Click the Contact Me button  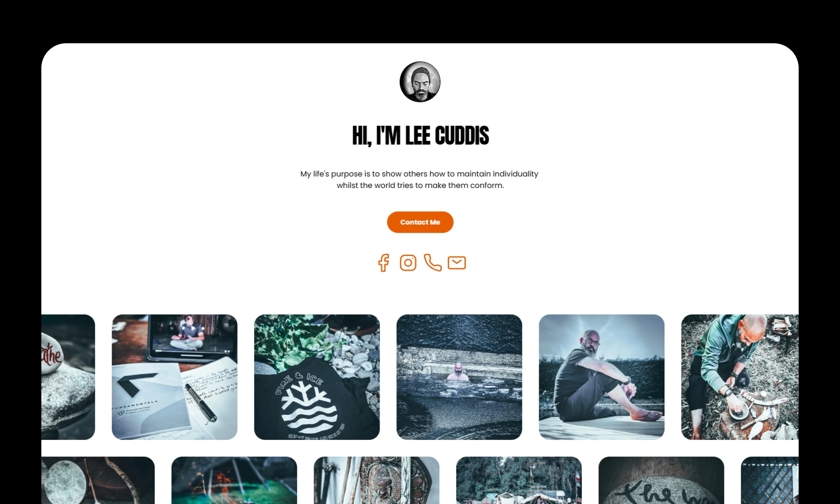[420, 222]
